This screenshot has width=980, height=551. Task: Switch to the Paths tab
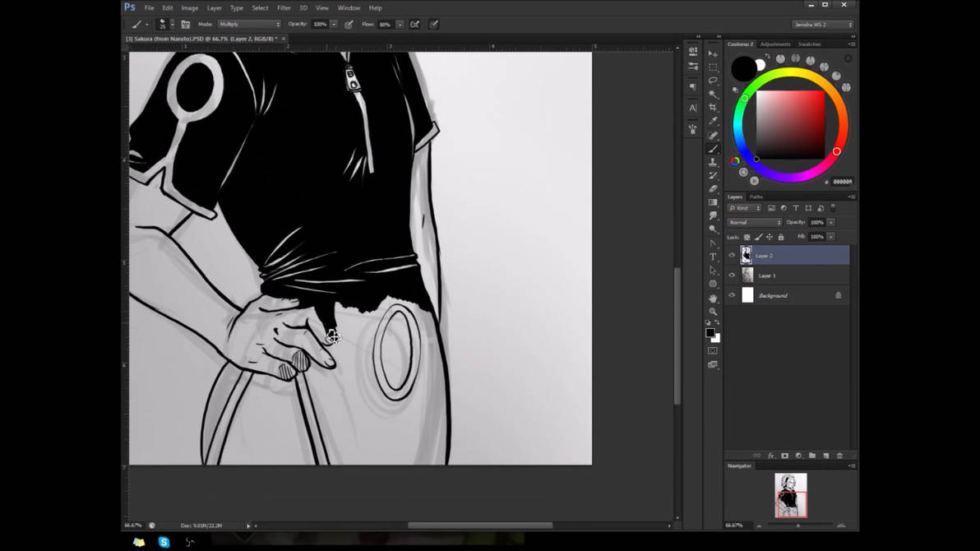(756, 197)
